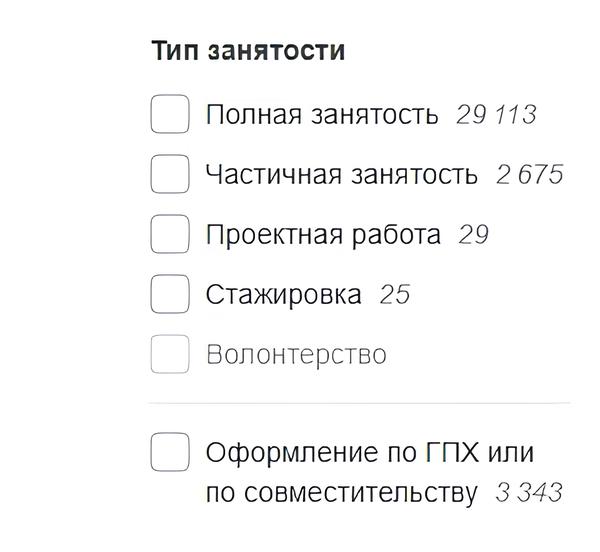This screenshot has width=600, height=552.
Task: Enable the Частичная занятость checkbox
Action: [170, 174]
